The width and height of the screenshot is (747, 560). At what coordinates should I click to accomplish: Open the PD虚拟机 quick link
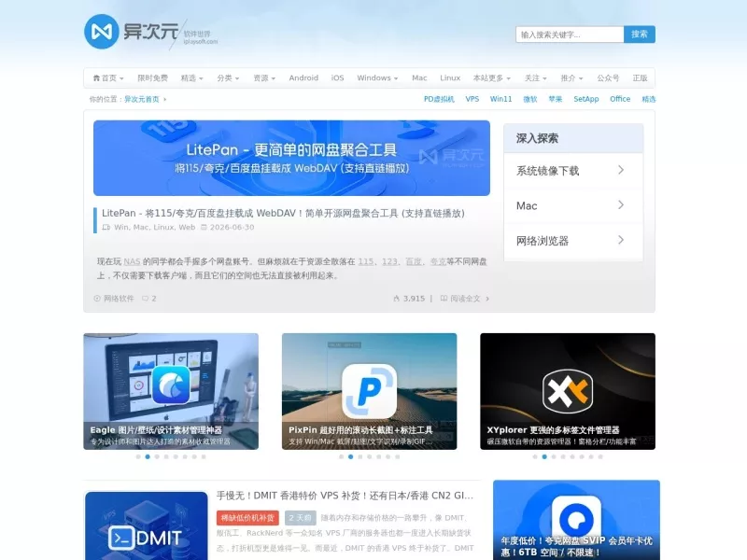pos(439,99)
